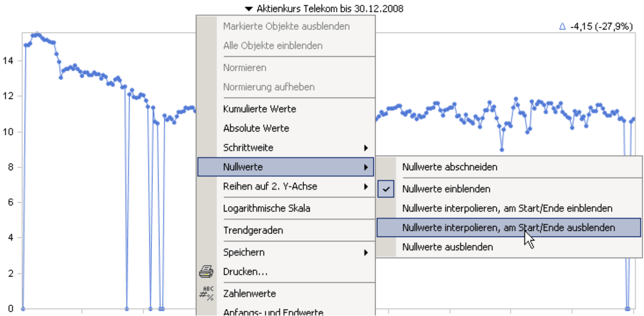Image resolution: width=644 pixels, height=316 pixels.
Task: Open the Schrittweite submenu
Action: [286, 148]
